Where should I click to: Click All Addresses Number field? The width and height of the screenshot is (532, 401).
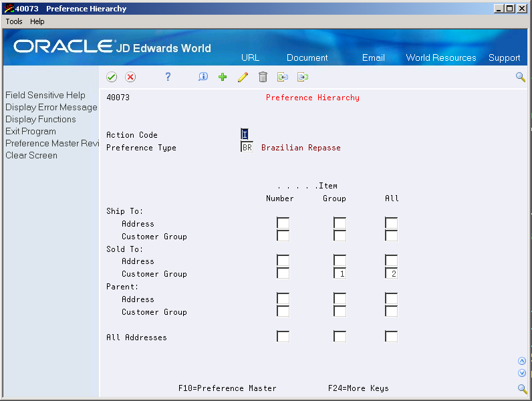point(283,337)
